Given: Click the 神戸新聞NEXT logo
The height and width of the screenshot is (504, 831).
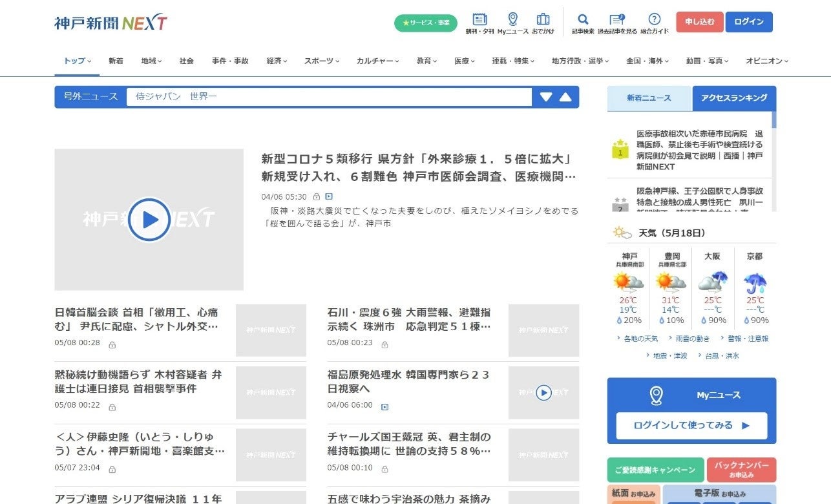Looking at the screenshot, I should point(111,23).
